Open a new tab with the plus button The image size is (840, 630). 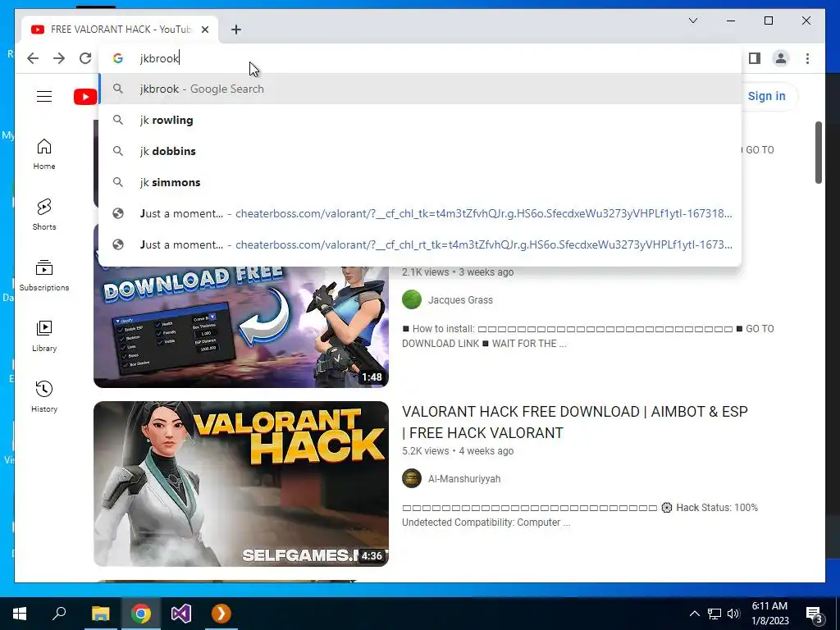tap(236, 30)
